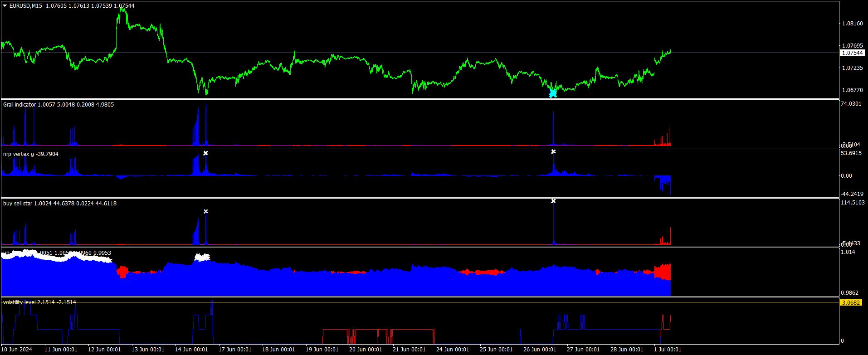Select the current price label 1.07544
Image resolution: width=868 pixels, height=355 pixels.
pyautogui.click(x=852, y=53)
